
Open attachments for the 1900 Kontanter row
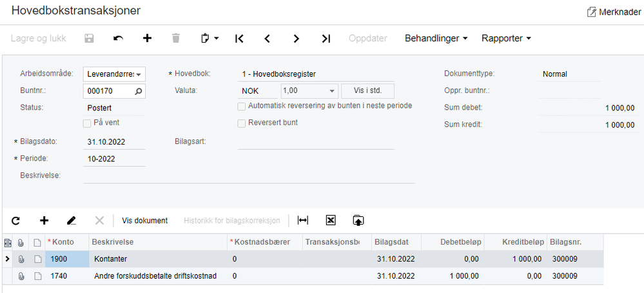[21, 259]
